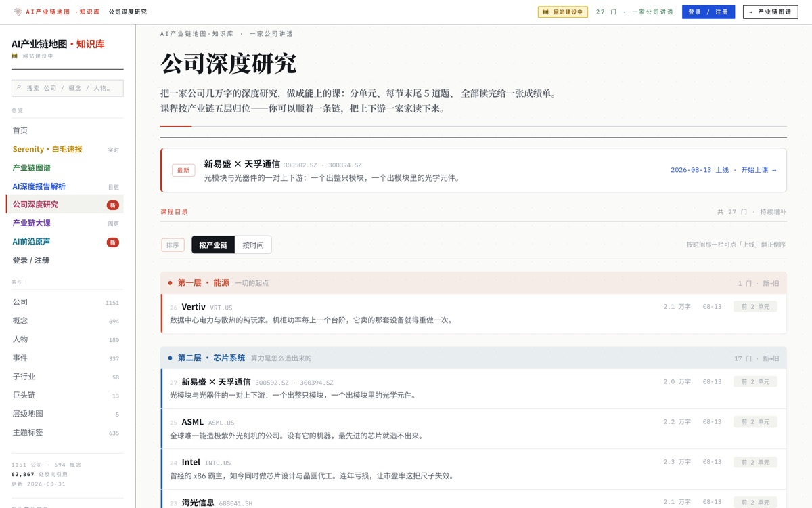Click the 62,867 处反向引用 footer stat
812x508 pixels.
pyautogui.click(x=39, y=474)
